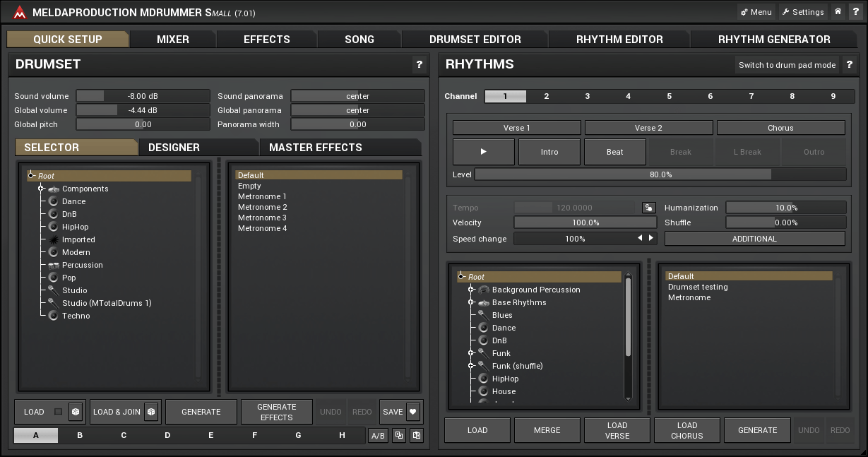868x457 pixels.
Task: Adjust the Humanization slider
Action: (x=786, y=208)
